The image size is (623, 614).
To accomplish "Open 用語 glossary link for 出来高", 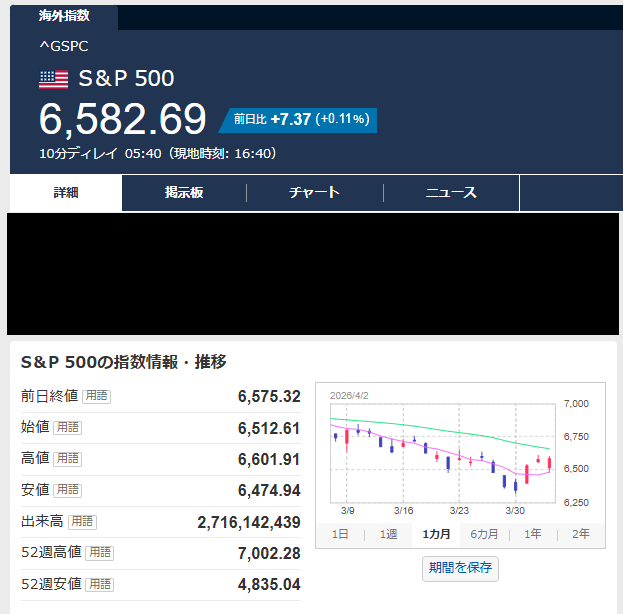I will [83, 521].
